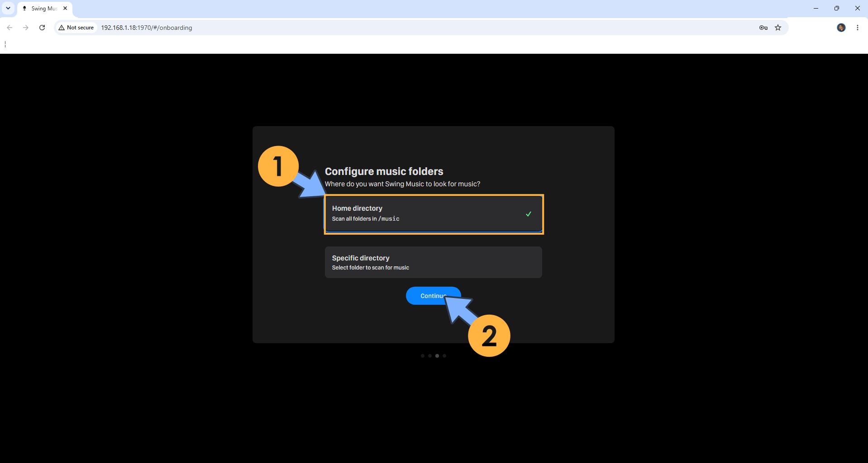Click the fourth onboarding progress dot
This screenshot has width=868, height=463.
click(x=444, y=356)
